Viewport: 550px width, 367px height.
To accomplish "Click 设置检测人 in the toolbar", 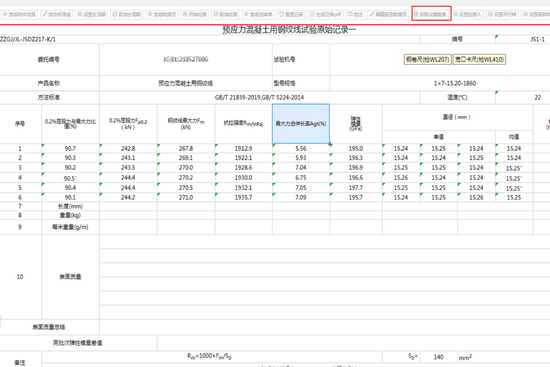I will click(467, 14).
